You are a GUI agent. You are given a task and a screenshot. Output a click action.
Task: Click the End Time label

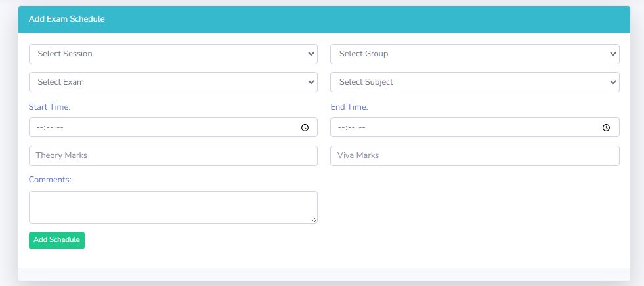(349, 106)
